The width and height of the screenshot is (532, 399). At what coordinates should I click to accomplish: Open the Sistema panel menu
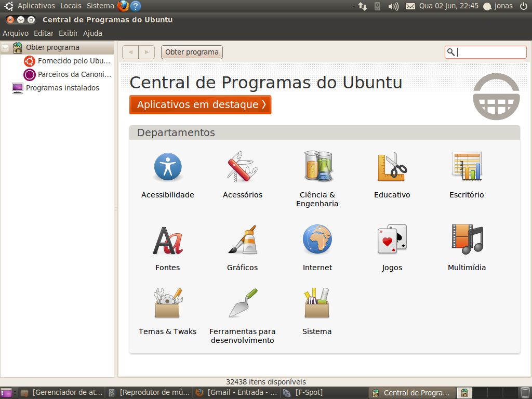(100, 6)
